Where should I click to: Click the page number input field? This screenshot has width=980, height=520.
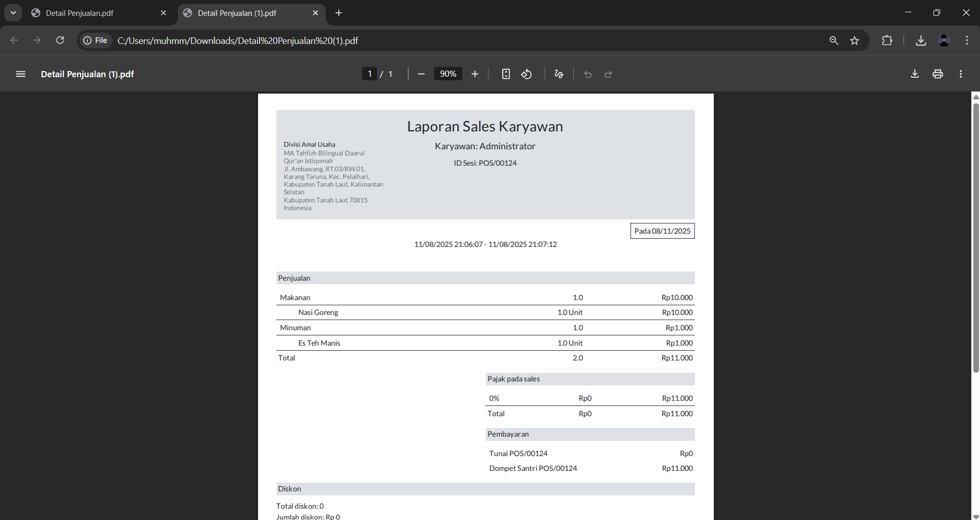click(x=369, y=74)
